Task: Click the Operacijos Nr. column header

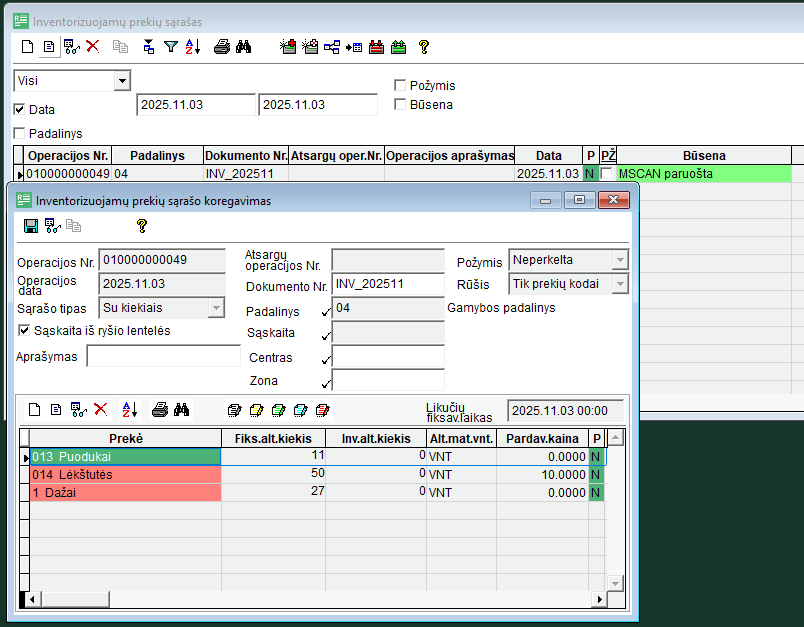Action: click(67, 156)
